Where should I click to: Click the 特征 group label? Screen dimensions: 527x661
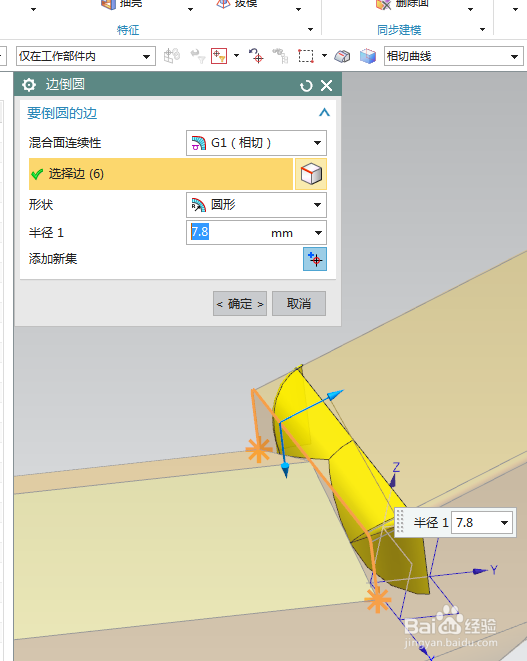[128, 30]
